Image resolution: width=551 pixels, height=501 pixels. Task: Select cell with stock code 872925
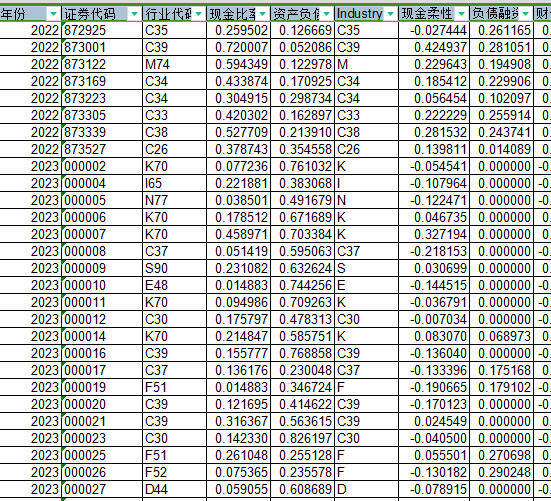(102, 30)
